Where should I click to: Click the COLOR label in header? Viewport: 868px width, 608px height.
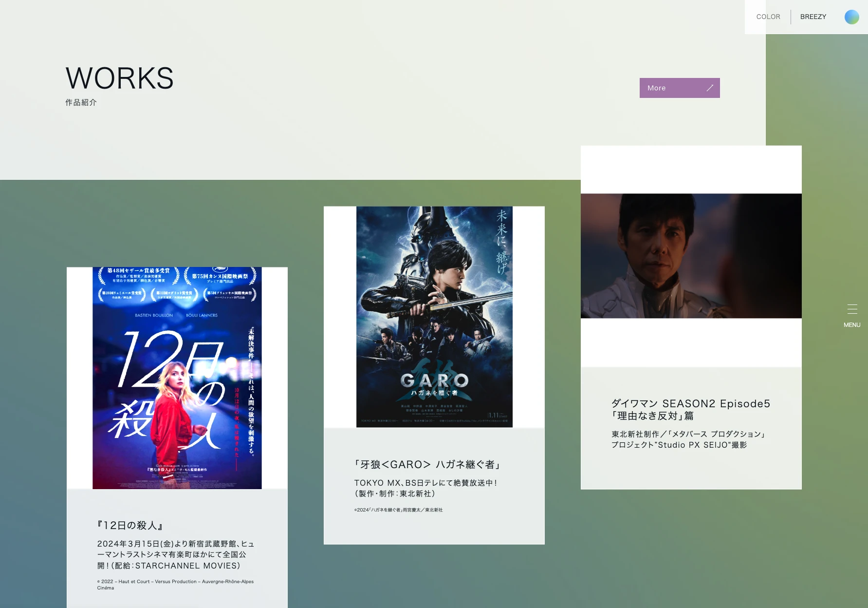point(768,17)
